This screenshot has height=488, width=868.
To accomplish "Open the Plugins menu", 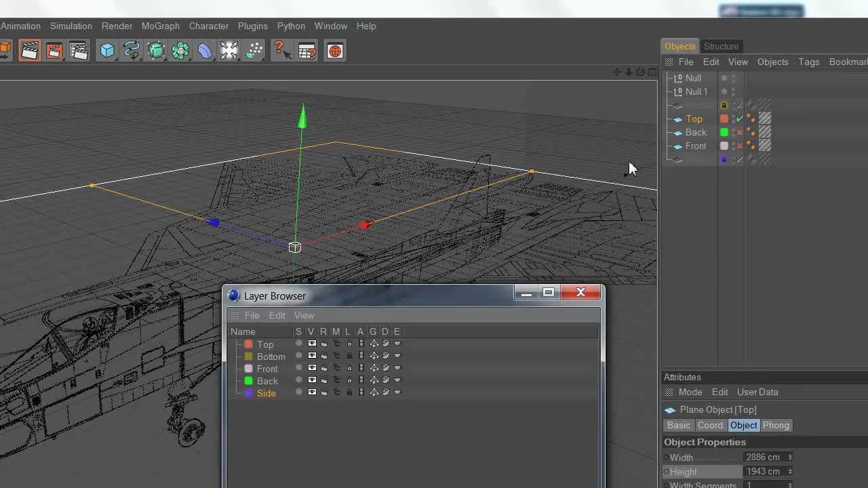I will pyautogui.click(x=252, y=26).
